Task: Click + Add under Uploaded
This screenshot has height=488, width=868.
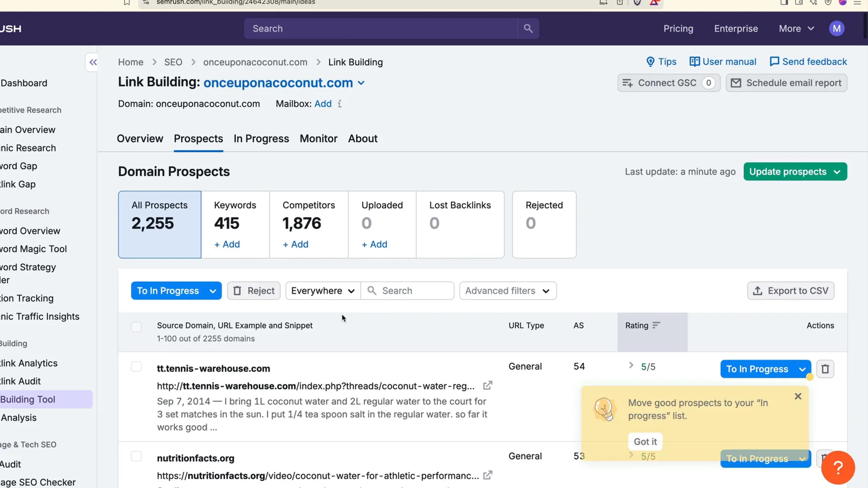Action: [x=374, y=245]
